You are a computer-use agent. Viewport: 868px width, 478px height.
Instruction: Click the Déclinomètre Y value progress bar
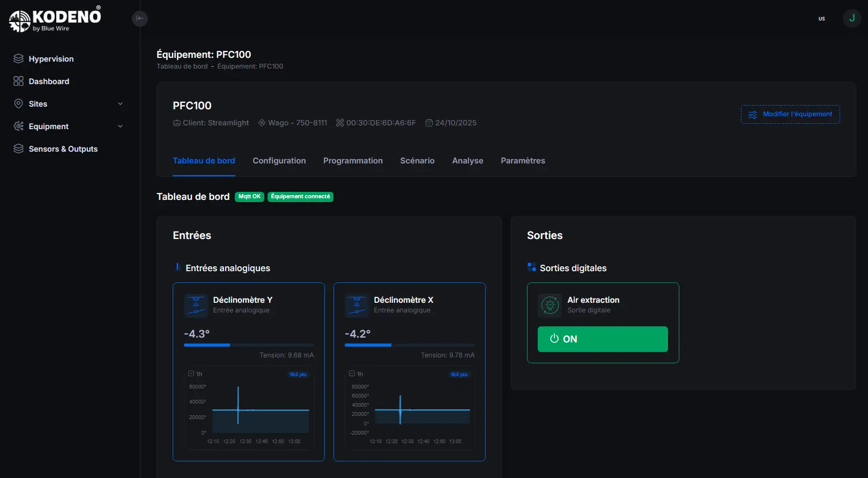pos(248,345)
